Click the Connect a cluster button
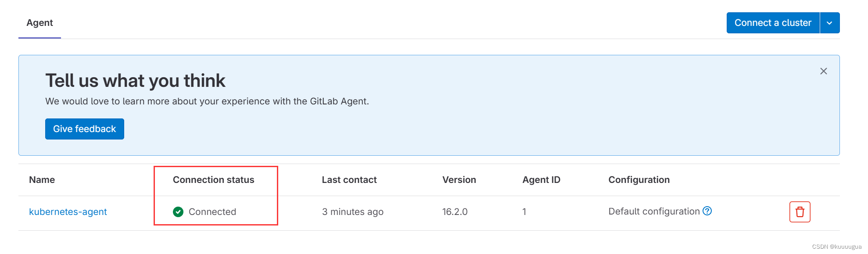The image size is (868, 254). point(773,23)
